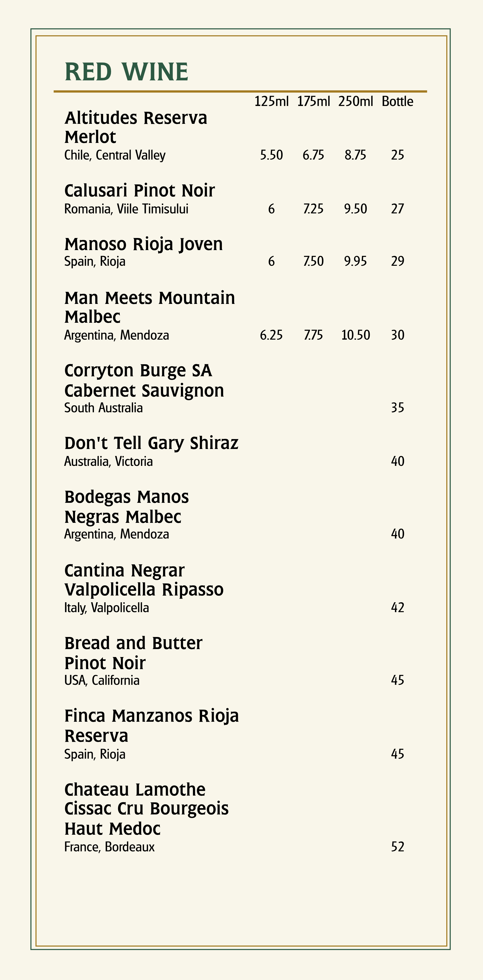Screen dimensions: 483x980
Task: Select the Altitudes Reserva Merlot name
Action: 136,127
